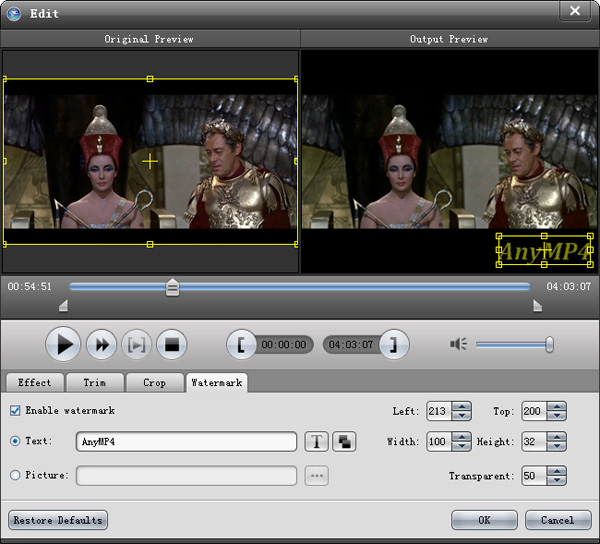Decrease the Height value with down arrow

557,446
